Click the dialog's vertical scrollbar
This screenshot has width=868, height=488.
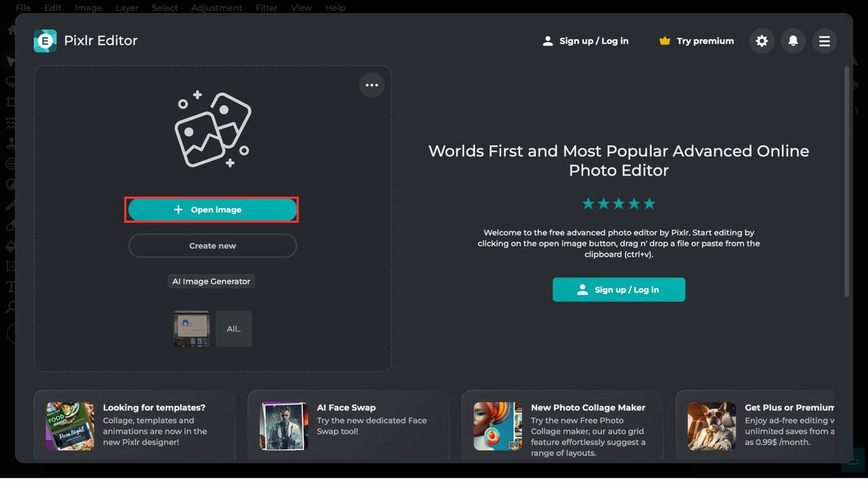tap(847, 181)
